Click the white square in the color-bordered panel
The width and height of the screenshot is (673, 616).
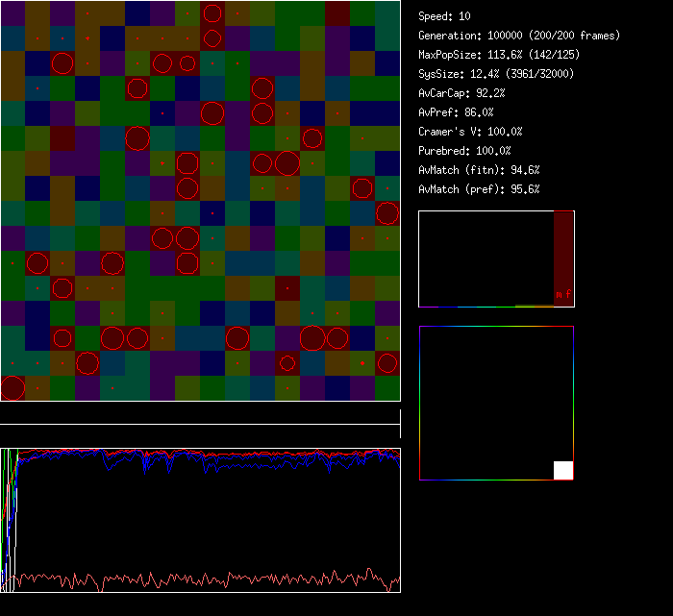pyautogui.click(x=563, y=470)
